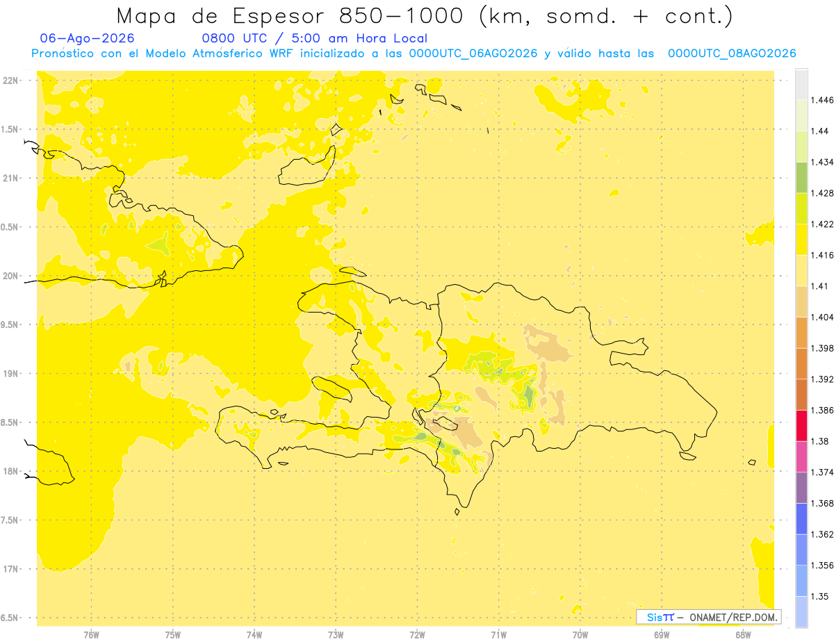Click the '1.386' color scale value
The height and width of the screenshot is (644, 834).
pyautogui.click(x=821, y=410)
